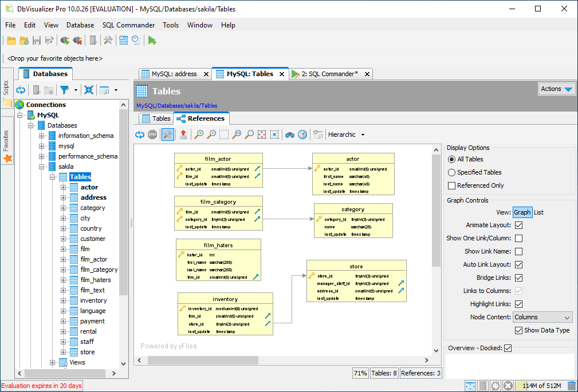Reload the Databases tree with refresh icon
578x392 pixels.
click(21, 90)
